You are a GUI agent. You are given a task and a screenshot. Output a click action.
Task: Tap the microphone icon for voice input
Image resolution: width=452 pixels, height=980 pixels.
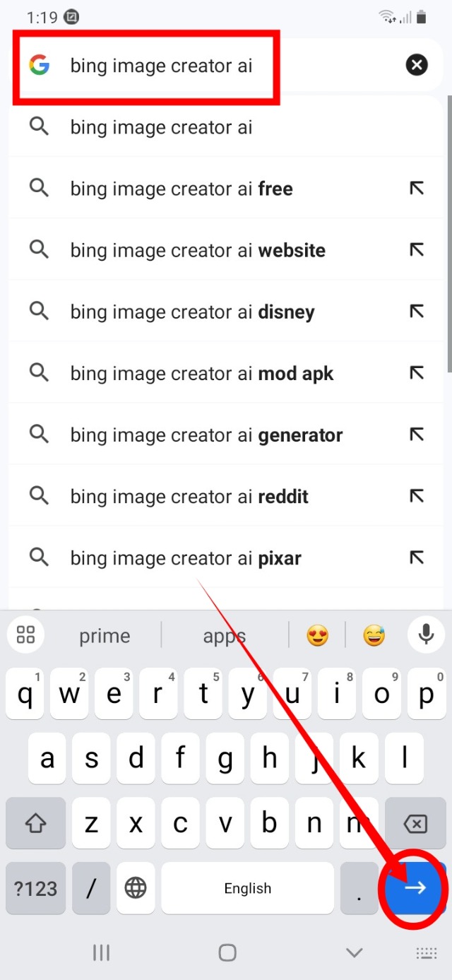pos(426,634)
